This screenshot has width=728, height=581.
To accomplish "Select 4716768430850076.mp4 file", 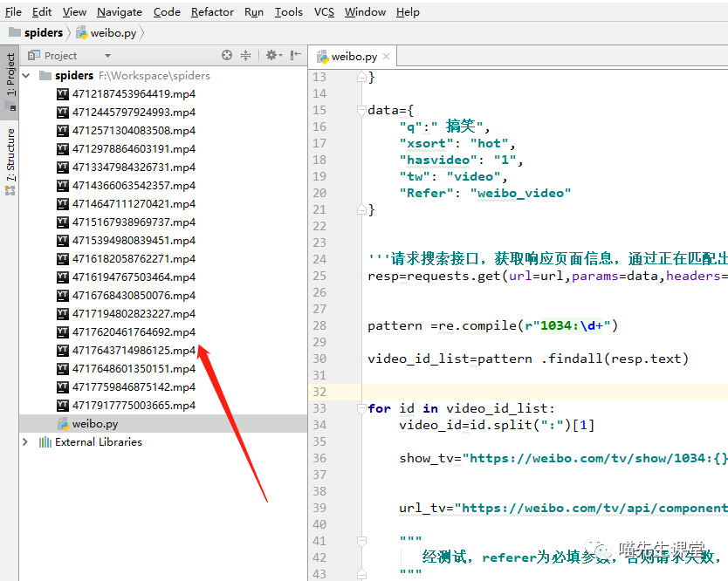I will coord(134,295).
